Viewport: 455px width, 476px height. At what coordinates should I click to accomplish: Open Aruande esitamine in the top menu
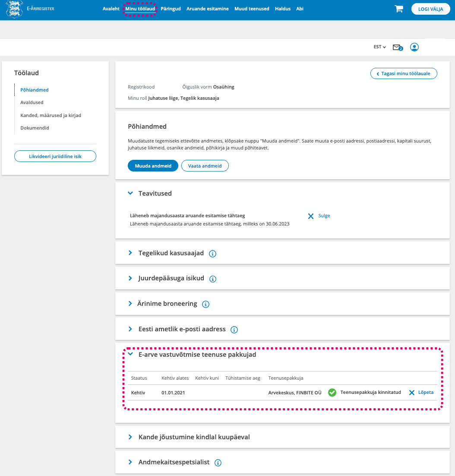(207, 9)
